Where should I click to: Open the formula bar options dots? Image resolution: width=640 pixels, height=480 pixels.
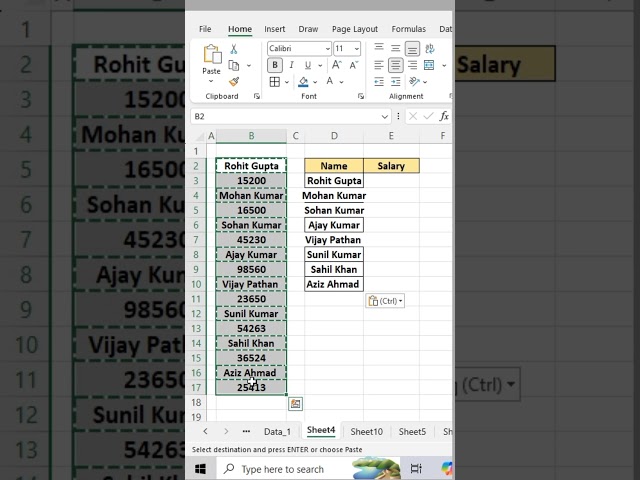[398, 116]
